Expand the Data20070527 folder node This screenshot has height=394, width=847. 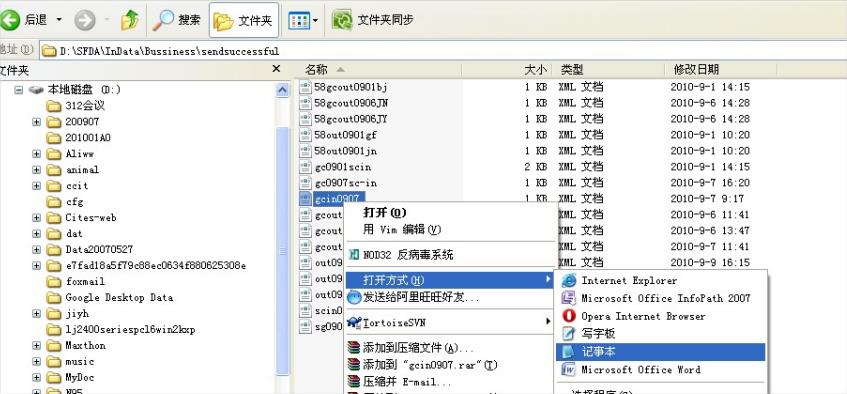click(x=36, y=249)
